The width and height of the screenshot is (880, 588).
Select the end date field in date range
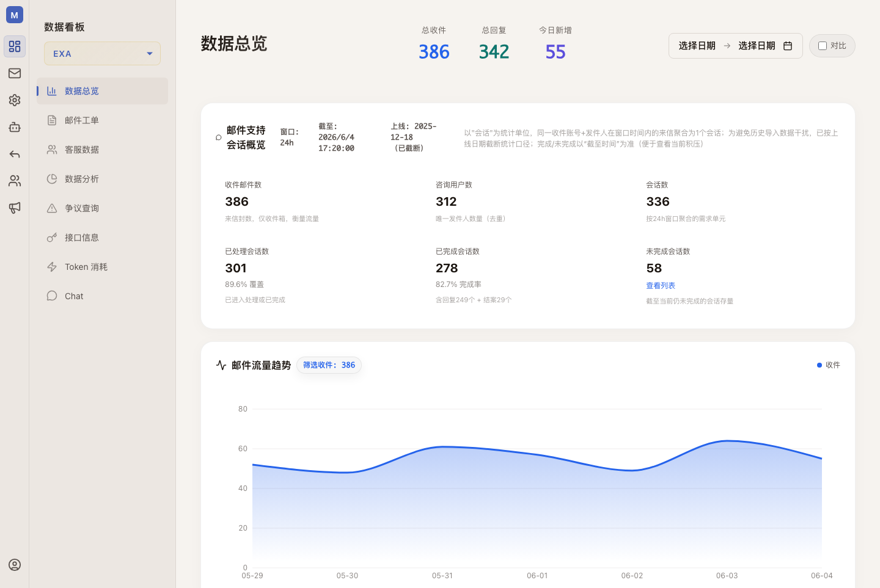pyautogui.click(x=757, y=46)
